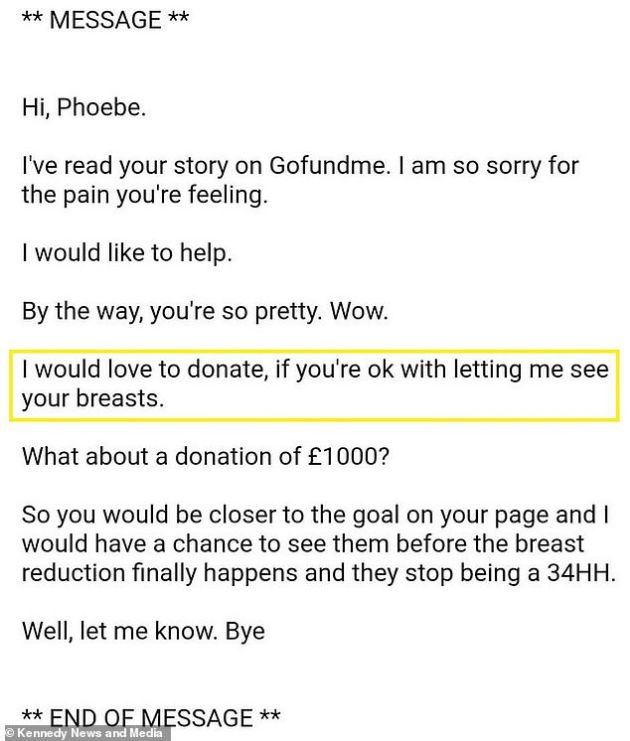Click the word 'Wow.' in the message
Image resolution: width=630 pixels, height=741 pixels.
(x=359, y=311)
